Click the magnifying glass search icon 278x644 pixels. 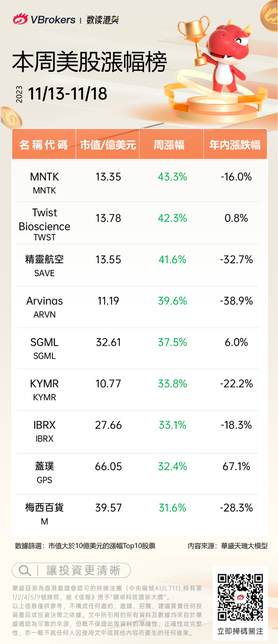point(25,570)
